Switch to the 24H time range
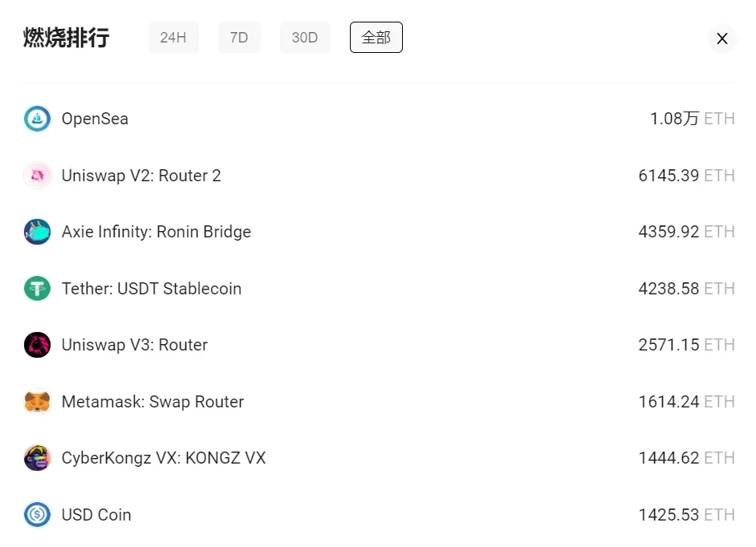 coord(173,38)
